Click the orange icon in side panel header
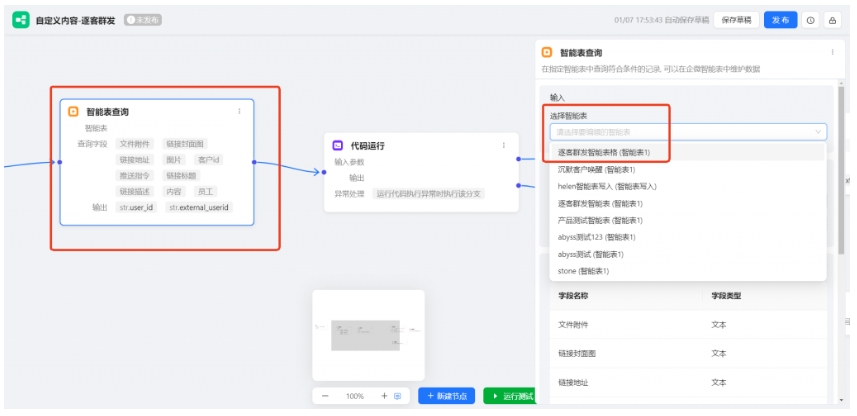Screen dimensions: 857x416 (x=547, y=52)
